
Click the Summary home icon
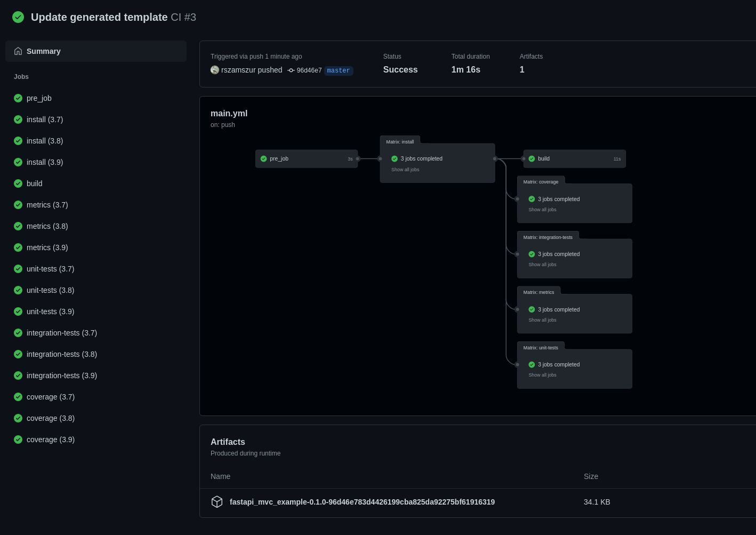tap(18, 51)
